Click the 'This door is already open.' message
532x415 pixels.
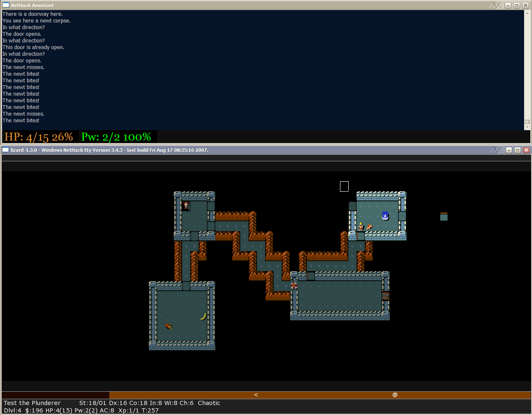coord(33,47)
